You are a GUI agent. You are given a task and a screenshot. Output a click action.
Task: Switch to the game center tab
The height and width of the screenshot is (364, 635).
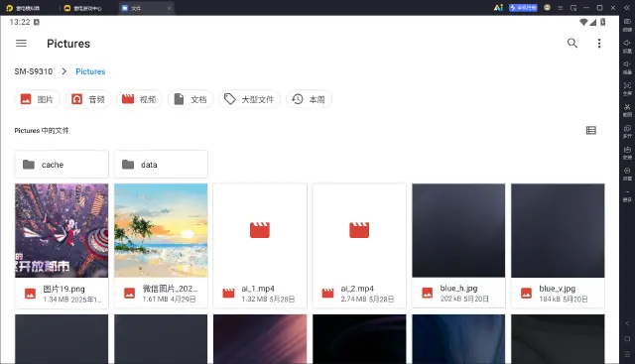point(83,8)
